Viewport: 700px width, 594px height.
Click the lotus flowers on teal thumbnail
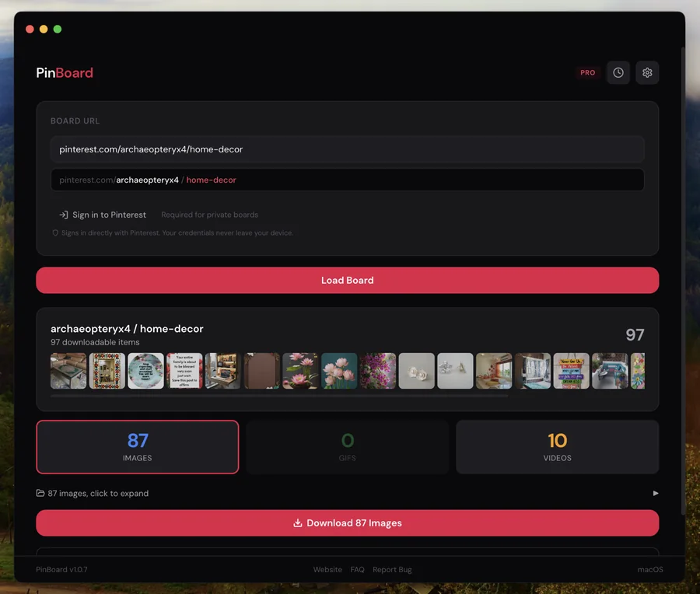tap(339, 371)
